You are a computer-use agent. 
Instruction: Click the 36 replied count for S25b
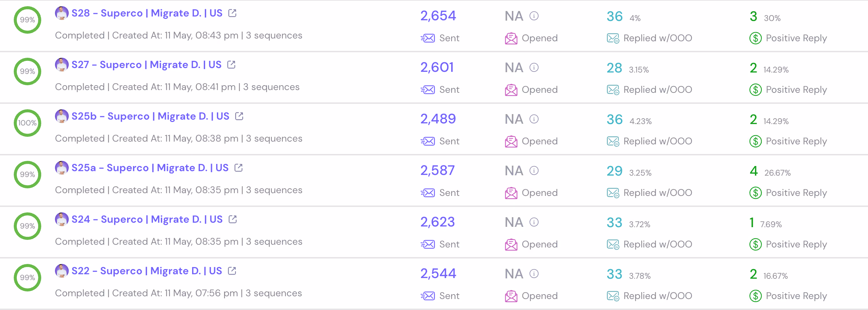click(x=615, y=120)
